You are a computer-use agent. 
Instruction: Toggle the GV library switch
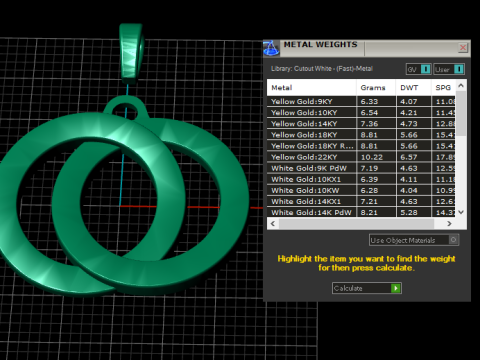pyautogui.click(x=419, y=69)
